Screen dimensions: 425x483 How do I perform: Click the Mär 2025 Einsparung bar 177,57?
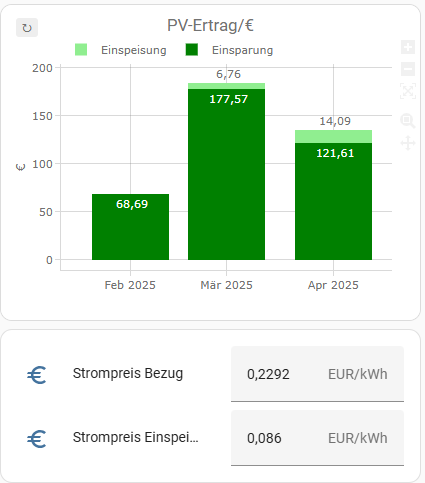(226, 174)
